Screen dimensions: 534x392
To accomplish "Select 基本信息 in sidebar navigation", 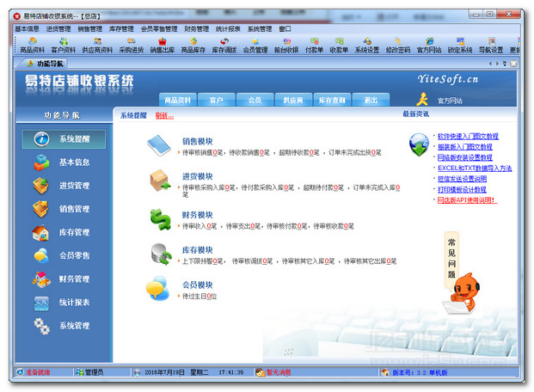I will point(64,162).
